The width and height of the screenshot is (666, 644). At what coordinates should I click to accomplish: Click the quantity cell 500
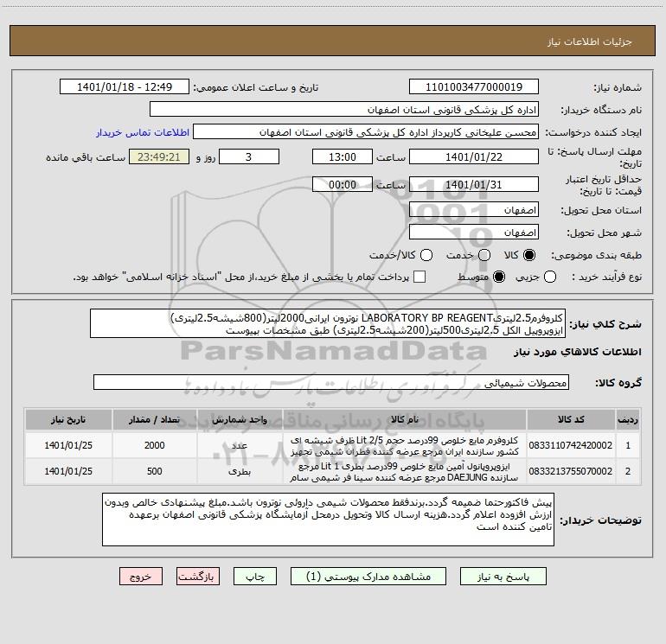pos(154,471)
